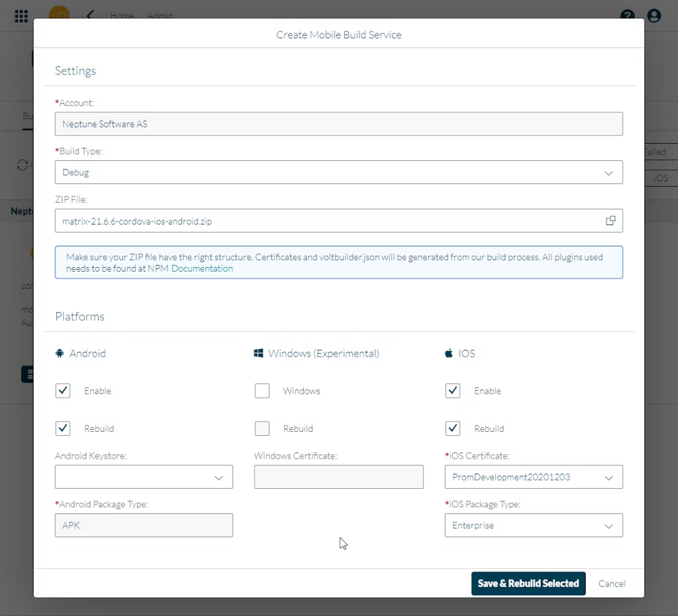Click the Windows logo icon
The width and height of the screenshot is (678, 616).
click(x=259, y=353)
